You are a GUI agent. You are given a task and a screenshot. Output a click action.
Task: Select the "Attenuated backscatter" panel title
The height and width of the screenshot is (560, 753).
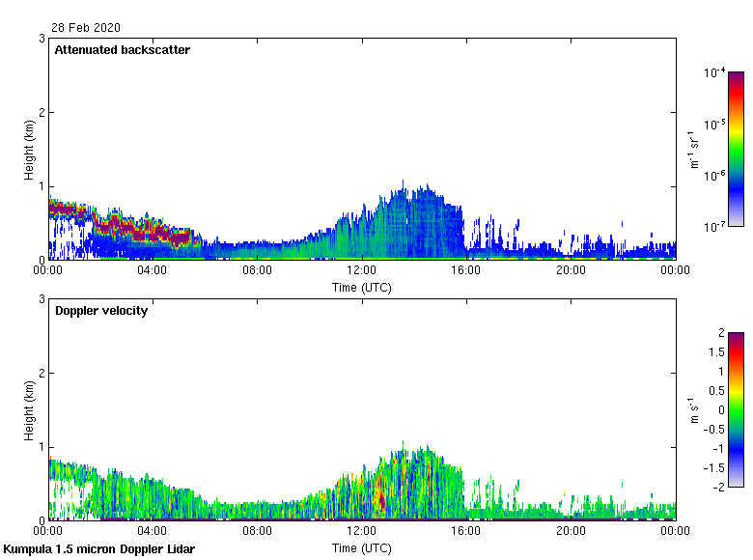pos(122,50)
